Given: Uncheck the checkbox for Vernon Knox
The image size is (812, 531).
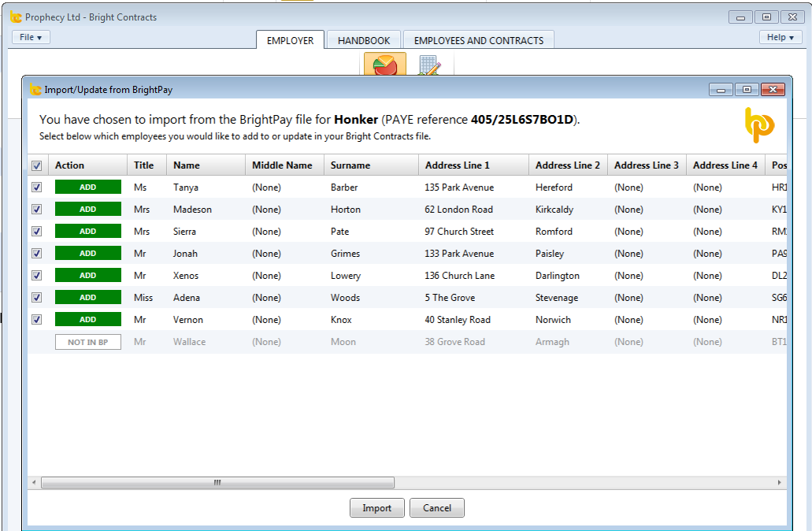Looking at the screenshot, I should (37, 320).
